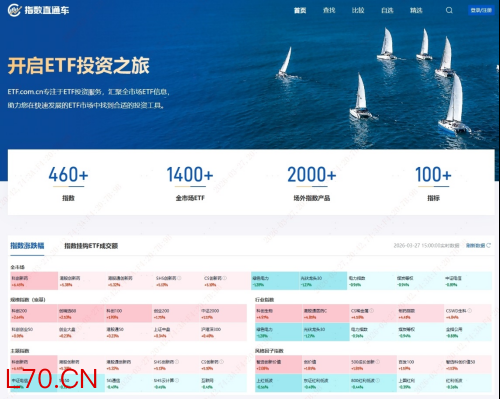Viewport: 500px width, 399px height.
Task: Open the 科创创业50 index tile
Action: point(34,332)
